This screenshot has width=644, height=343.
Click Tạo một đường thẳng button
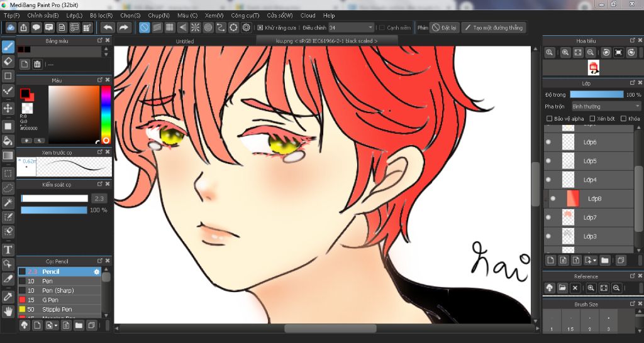click(494, 28)
